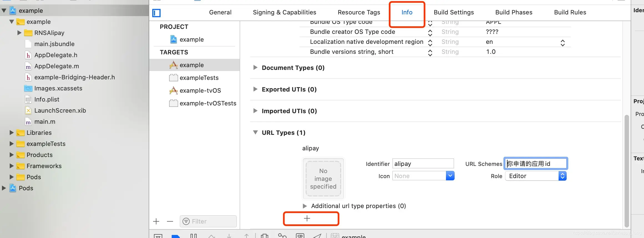Switch to the Build Settings tab

[x=454, y=12]
